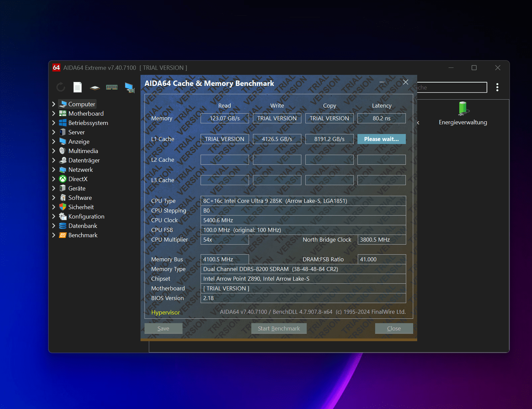Click the Multimedia speaker icon
The image size is (532, 409).
[x=63, y=151]
